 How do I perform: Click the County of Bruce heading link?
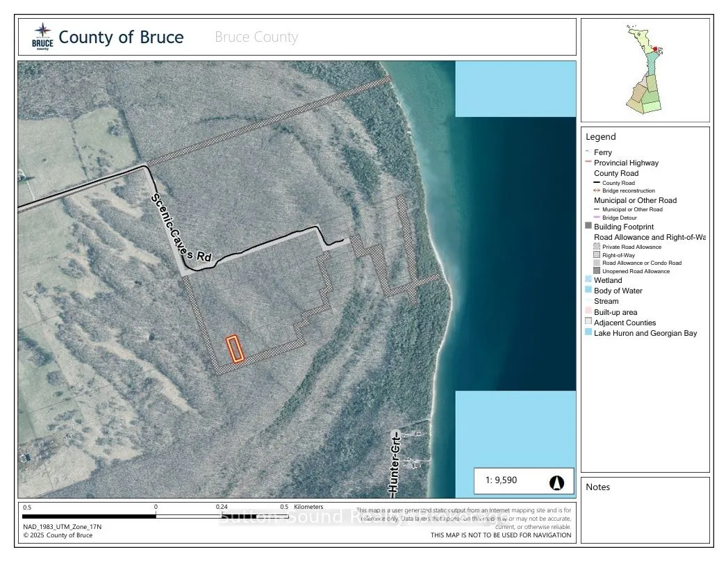(x=122, y=37)
